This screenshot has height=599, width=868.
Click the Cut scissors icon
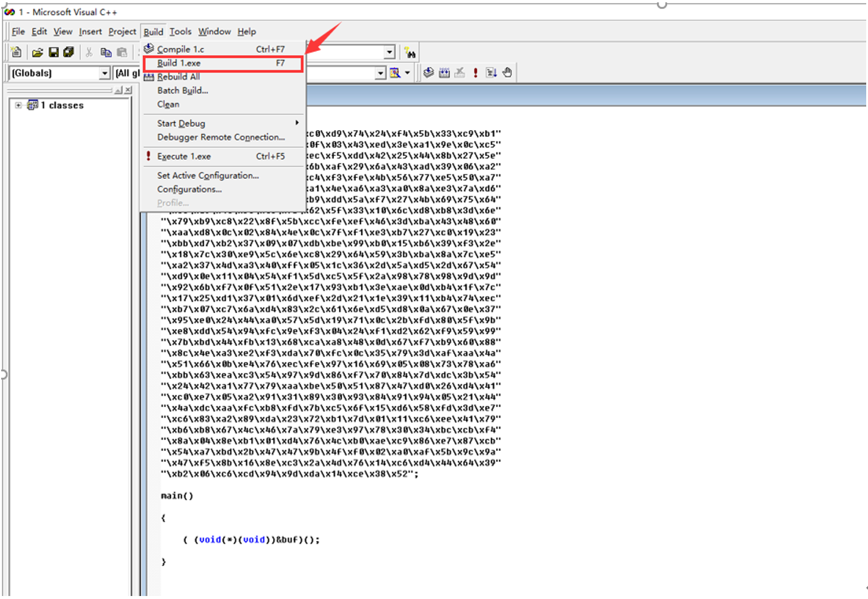[x=89, y=53]
